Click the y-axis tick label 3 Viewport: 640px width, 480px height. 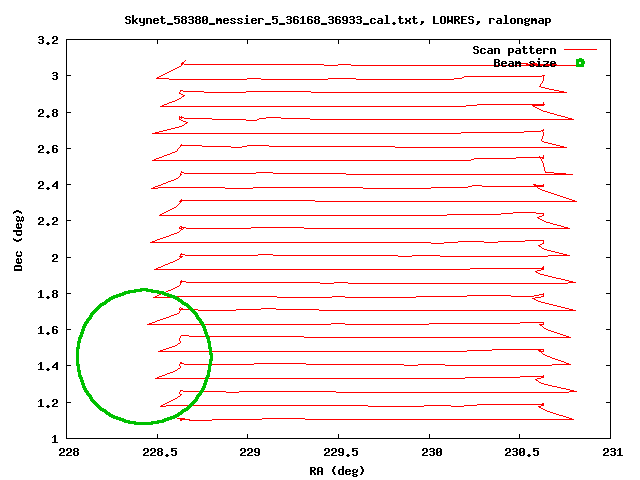coord(55,76)
